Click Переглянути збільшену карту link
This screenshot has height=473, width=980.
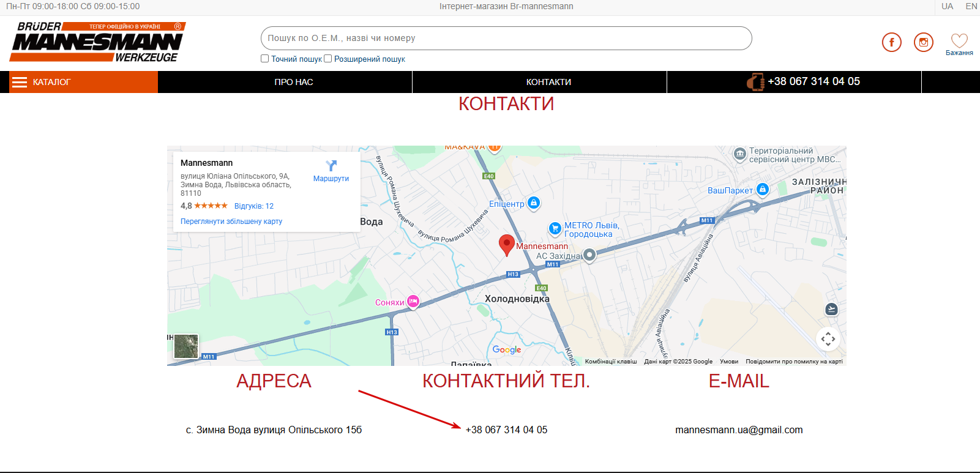pos(231,222)
